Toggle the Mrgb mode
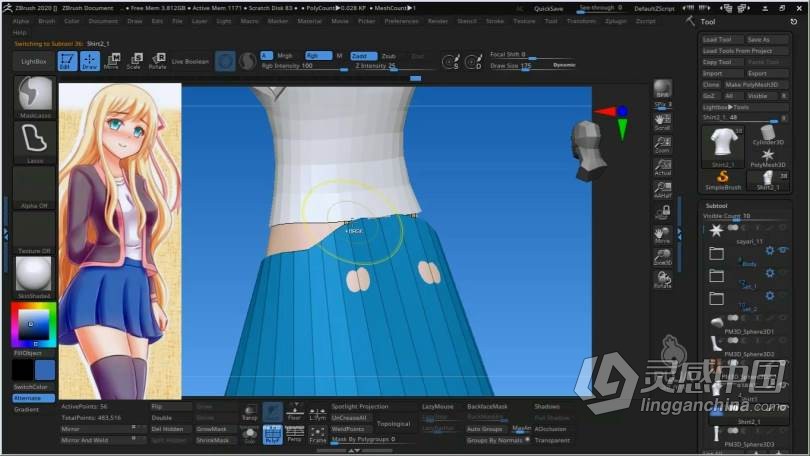 click(285, 55)
